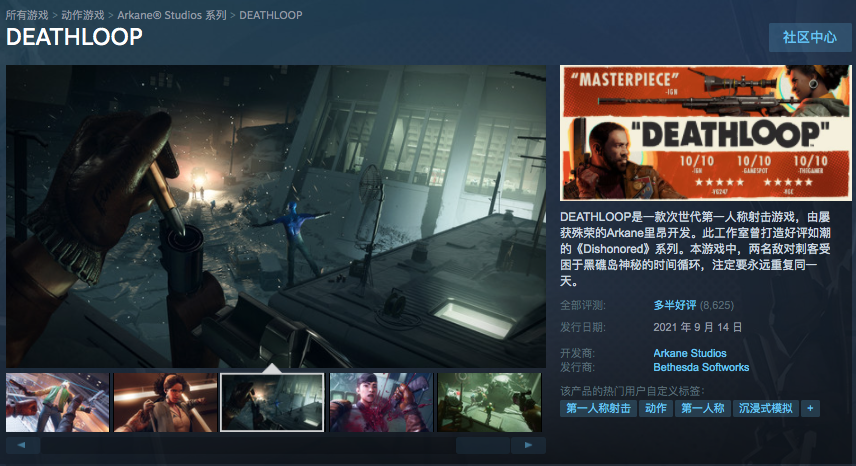The height and width of the screenshot is (466, 856).
Task: Open developer Arkane Studios link
Action: pyautogui.click(x=689, y=353)
